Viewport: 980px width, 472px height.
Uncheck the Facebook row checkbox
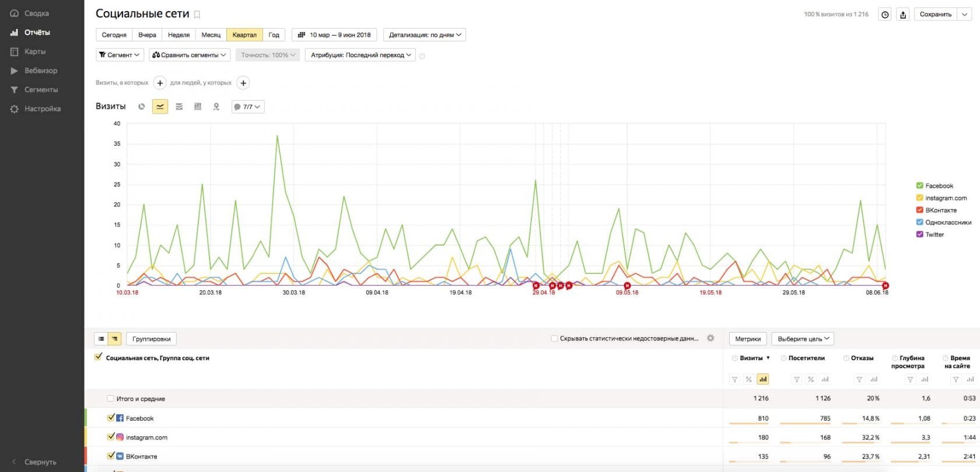tap(111, 418)
